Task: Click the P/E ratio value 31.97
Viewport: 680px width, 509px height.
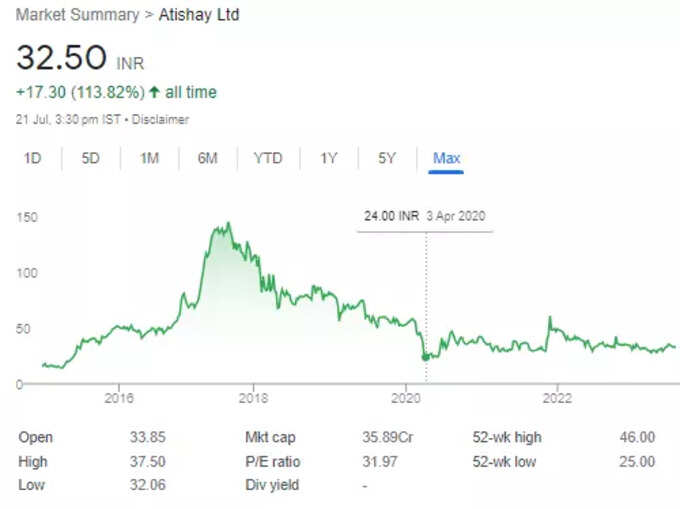Action: pos(379,461)
